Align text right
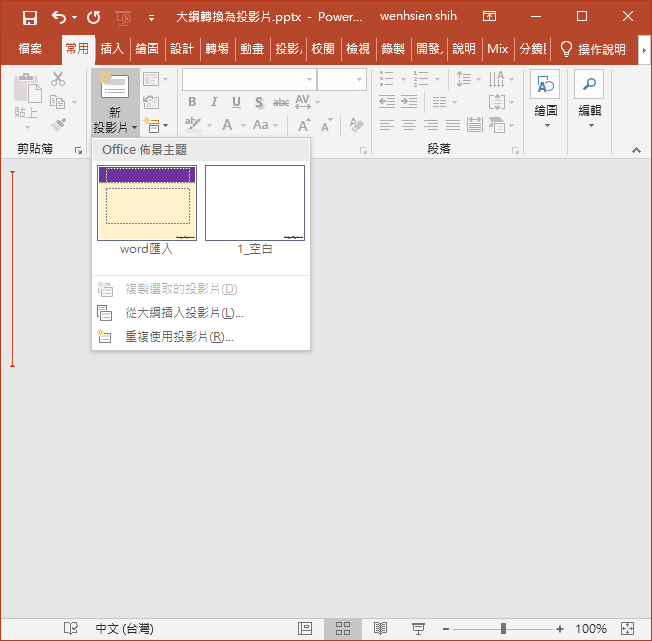The image size is (652, 641). (431, 125)
